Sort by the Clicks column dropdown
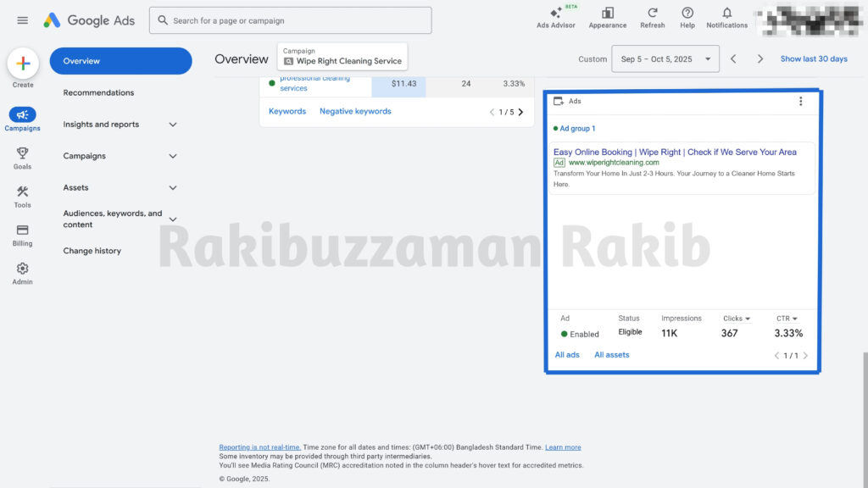The width and height of the screenshot is (868, 488). [x=737, y=319]
